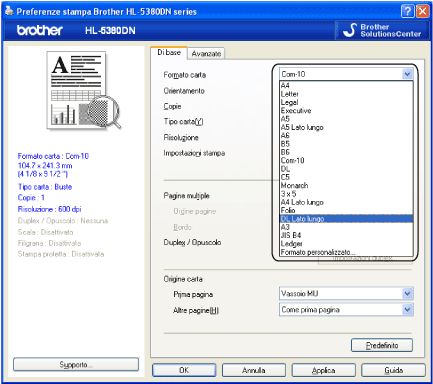
Task: Select A4 Lato lungo option
Action: [x=346, y=202]
